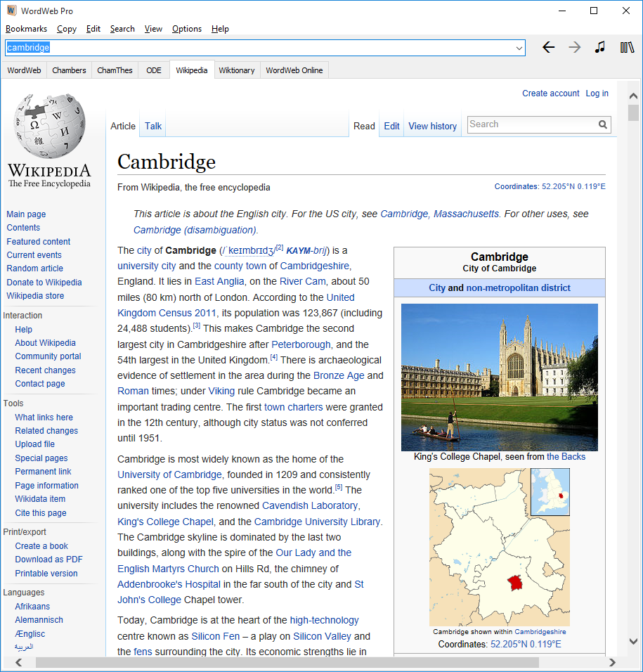This screenshot has height=672, width=643.
Task: Open the lookup word dropdown arrow
Action: point(519,48)
